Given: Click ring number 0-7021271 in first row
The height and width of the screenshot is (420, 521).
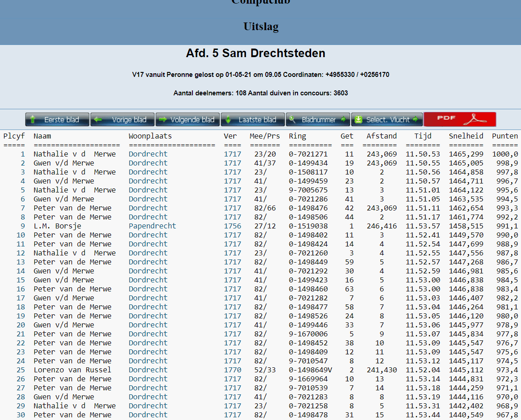Looking at the screenshot, I should pos(308,154).
